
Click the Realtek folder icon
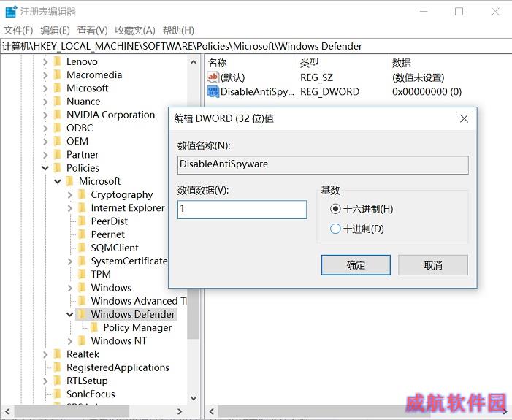(58, 354)
